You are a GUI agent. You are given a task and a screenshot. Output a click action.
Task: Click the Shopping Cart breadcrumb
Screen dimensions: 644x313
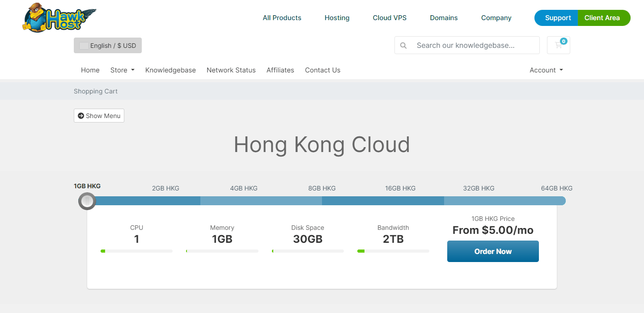click(96, 91)
